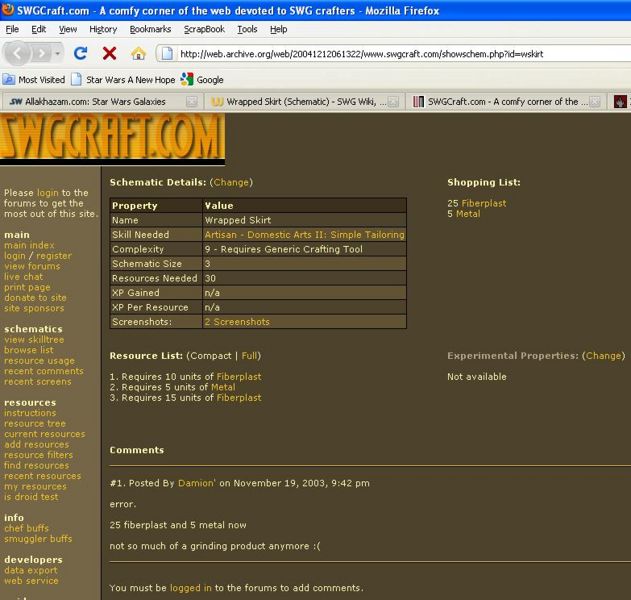Reload the page with the refresh icon

click(82, 53)
